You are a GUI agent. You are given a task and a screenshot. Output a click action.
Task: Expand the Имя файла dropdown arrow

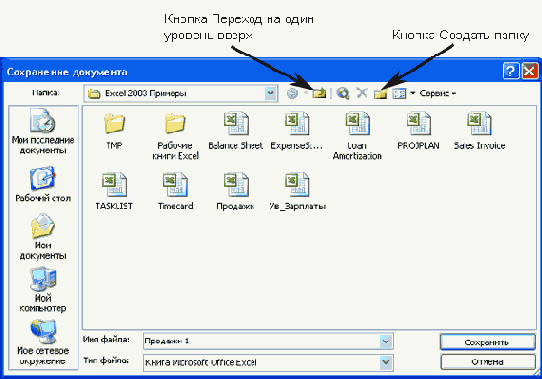click(x=386, y=341)
